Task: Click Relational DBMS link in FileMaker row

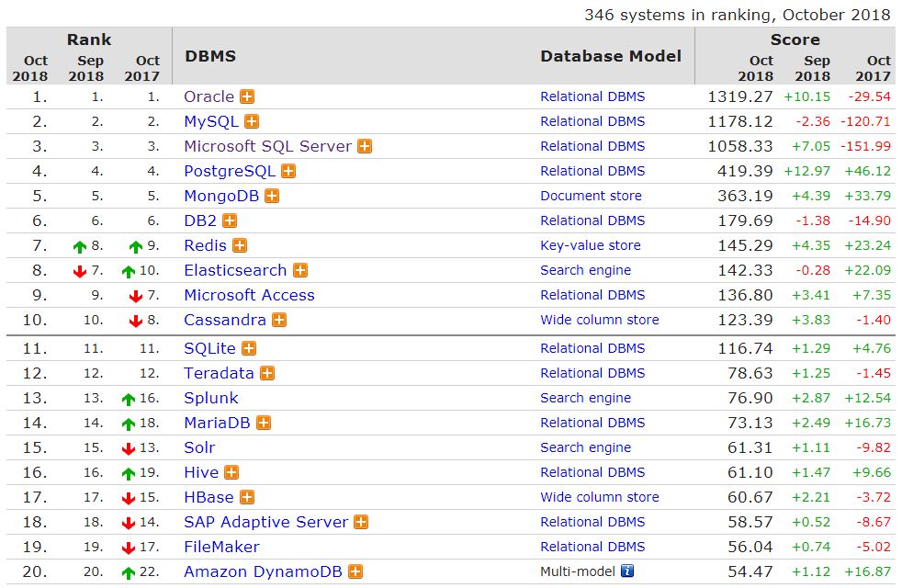Action: click(x=592, y=547)
